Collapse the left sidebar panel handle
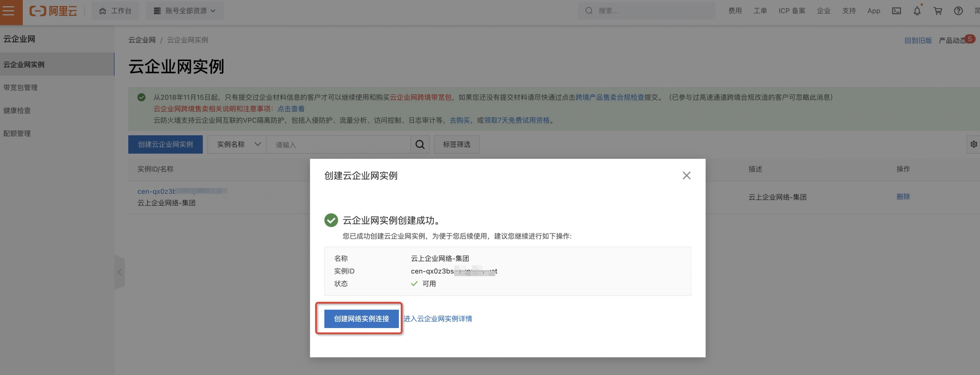This screenshot has width=980, height=375. point(119,272)
